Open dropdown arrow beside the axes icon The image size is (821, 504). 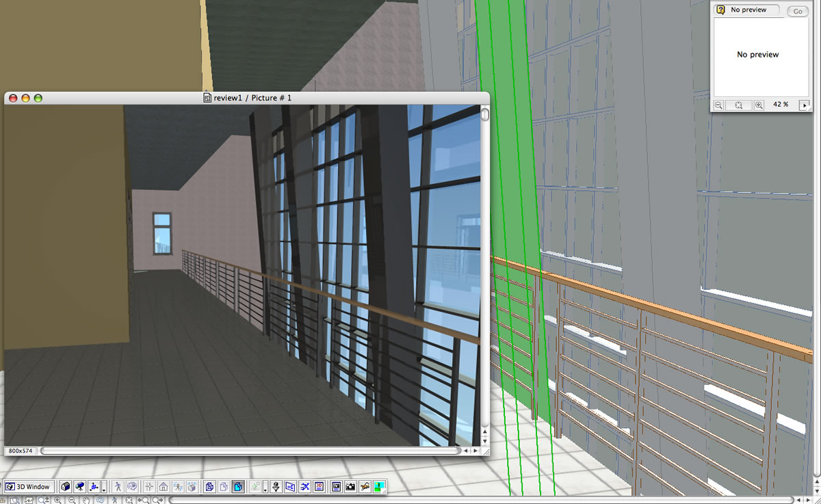coord(103,488)
